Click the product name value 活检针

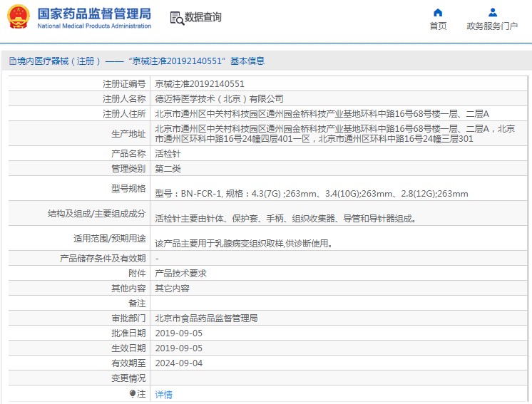(167, 154)
